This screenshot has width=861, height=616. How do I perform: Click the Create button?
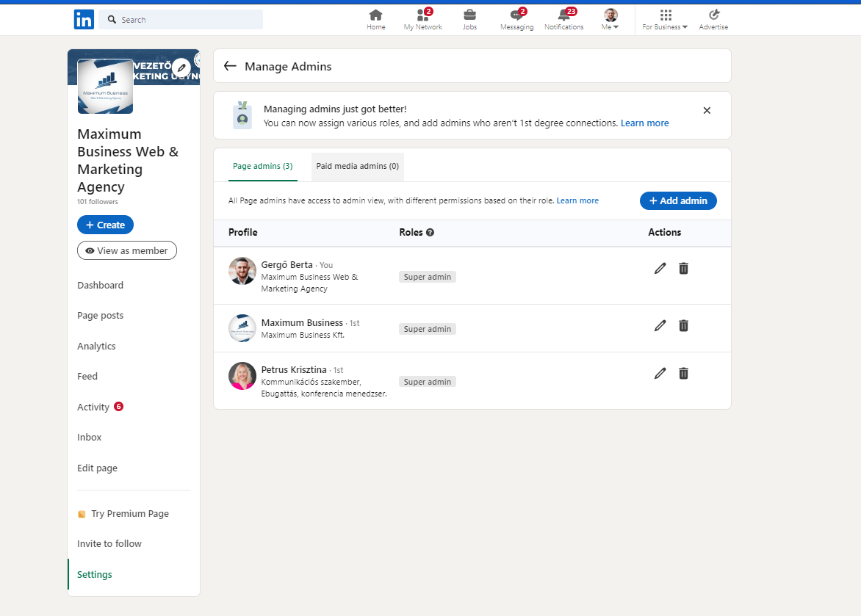coord(106,225)
